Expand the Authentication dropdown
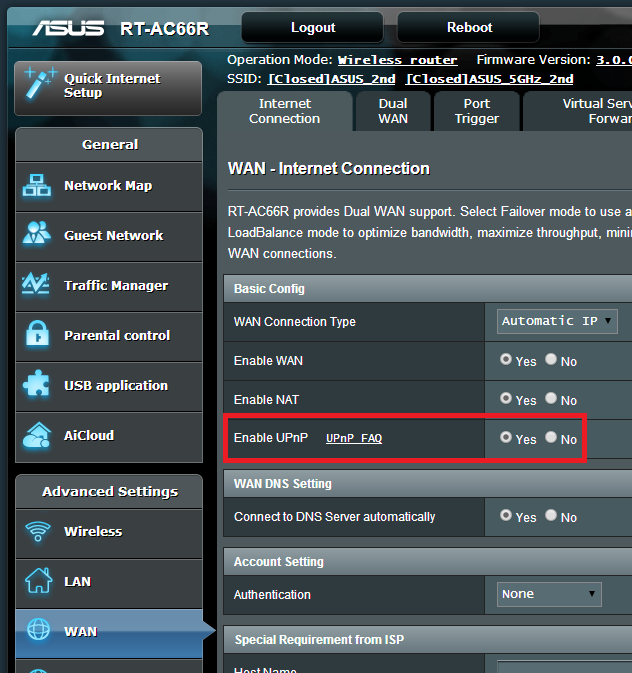Image resolution: width=632 pixels, height=673 pixels. coord(549,594)
